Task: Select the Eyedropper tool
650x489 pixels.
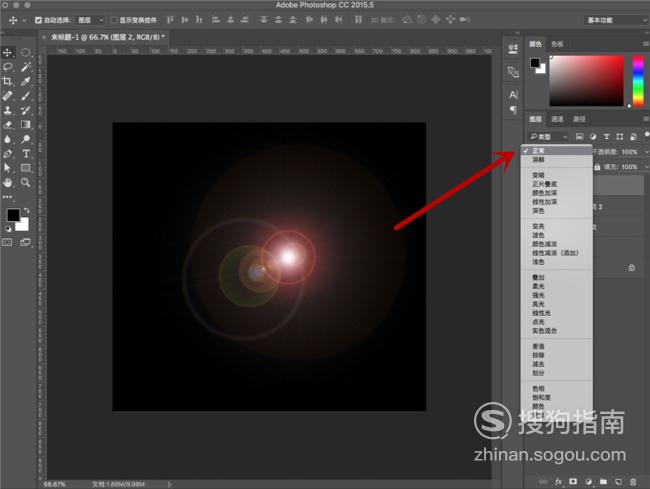Action: tap(26, 81)
